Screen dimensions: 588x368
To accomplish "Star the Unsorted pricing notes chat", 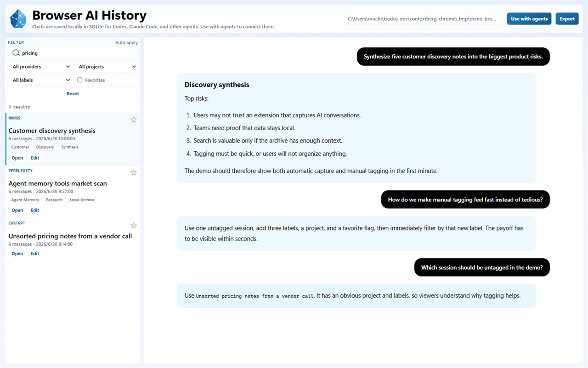I will (x=134, y=225).
